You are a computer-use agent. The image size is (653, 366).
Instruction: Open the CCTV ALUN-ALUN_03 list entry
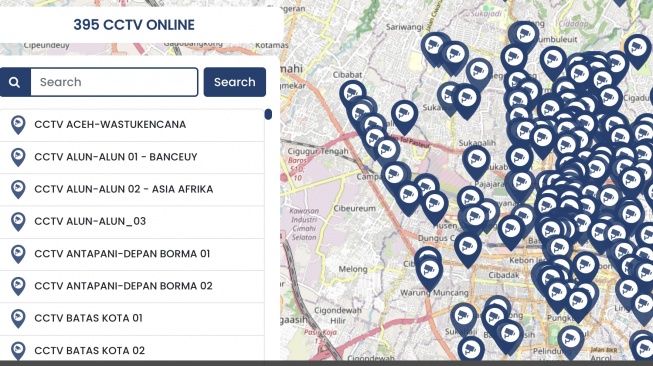[x=132, y=222]
